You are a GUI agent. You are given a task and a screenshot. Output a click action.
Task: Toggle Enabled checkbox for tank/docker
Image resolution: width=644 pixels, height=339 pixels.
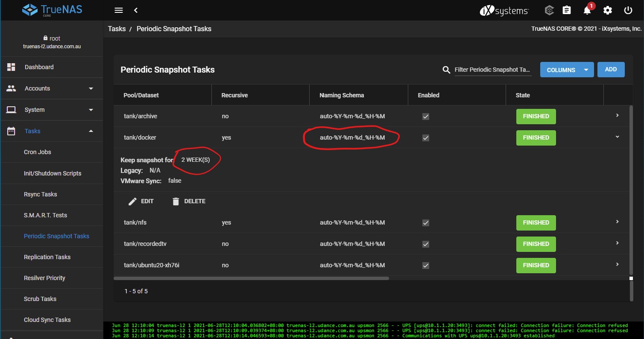pos(425,137)
